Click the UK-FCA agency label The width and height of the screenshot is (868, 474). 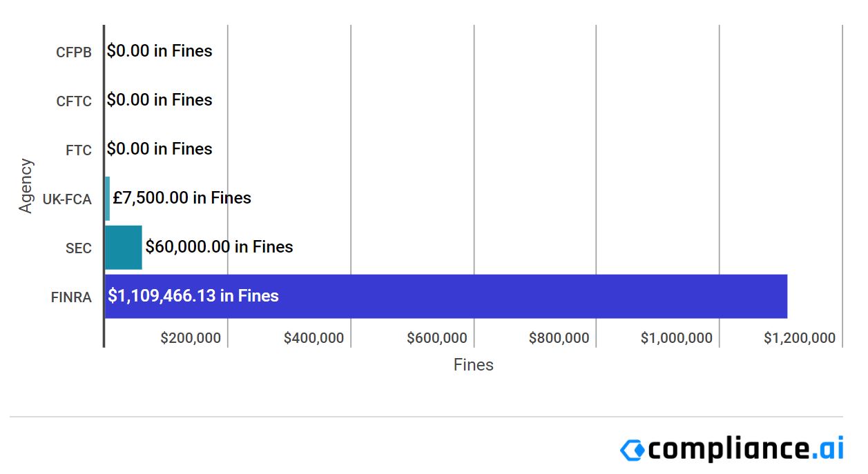coord(67,199)
